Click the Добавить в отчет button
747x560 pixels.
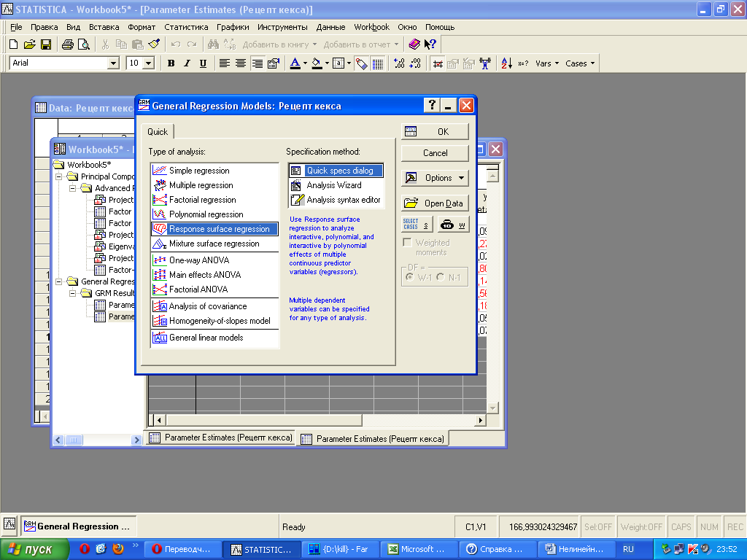click(360, 44)
